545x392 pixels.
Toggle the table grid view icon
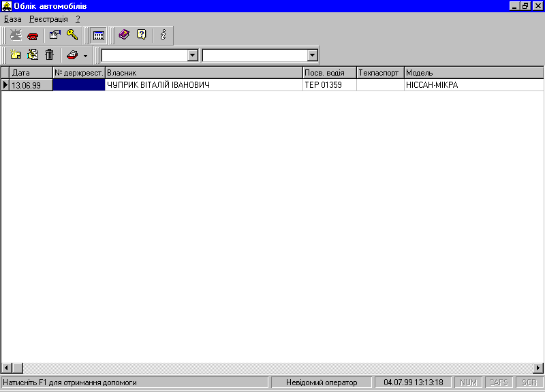tap(98, 35)
